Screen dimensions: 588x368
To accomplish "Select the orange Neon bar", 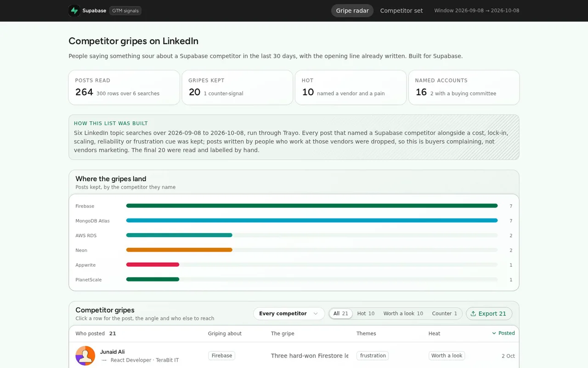I will coord(179,250).
